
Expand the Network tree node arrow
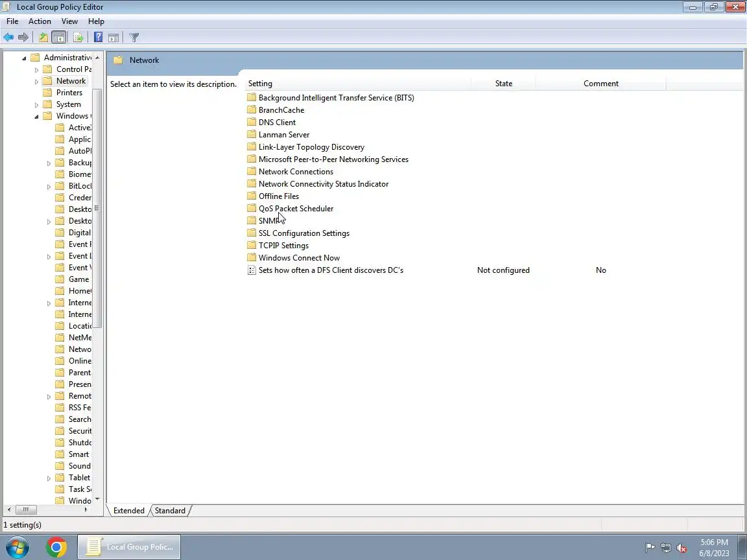tap(36, 82)
